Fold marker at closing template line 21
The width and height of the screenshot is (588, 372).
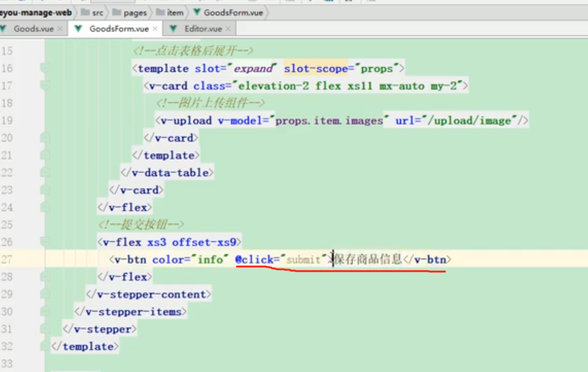click(x=45, y=155)
